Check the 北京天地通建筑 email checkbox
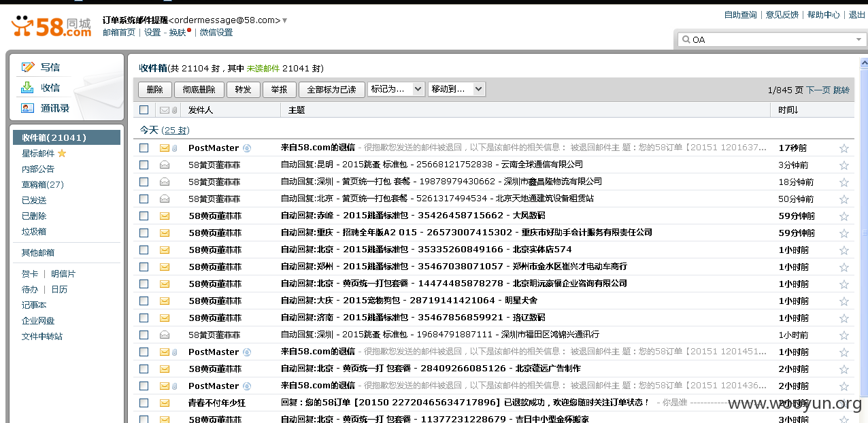 tap(144, 199)
